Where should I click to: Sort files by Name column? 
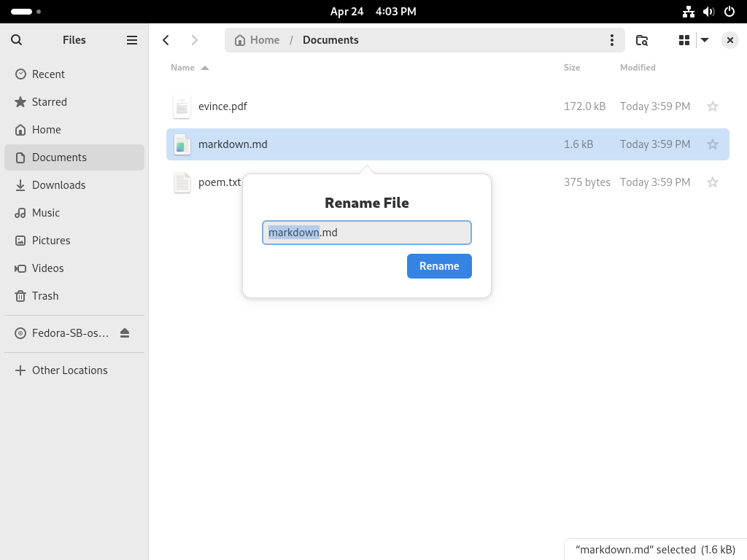190,68
